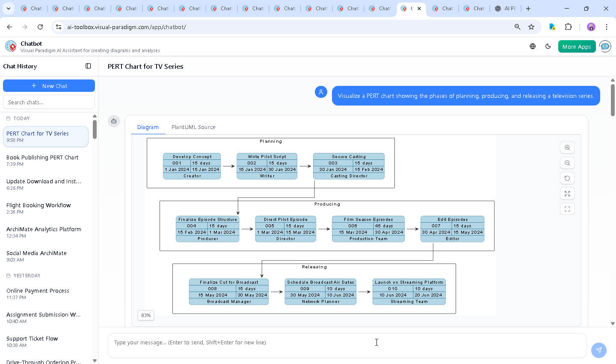
Task: Start a New Chat
Action: [49, 86]
